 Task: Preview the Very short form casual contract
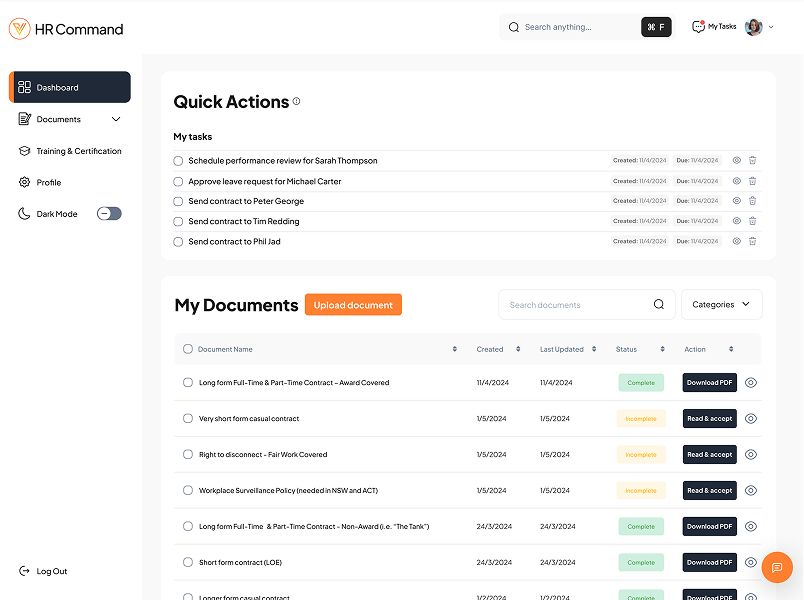(751, 419)
